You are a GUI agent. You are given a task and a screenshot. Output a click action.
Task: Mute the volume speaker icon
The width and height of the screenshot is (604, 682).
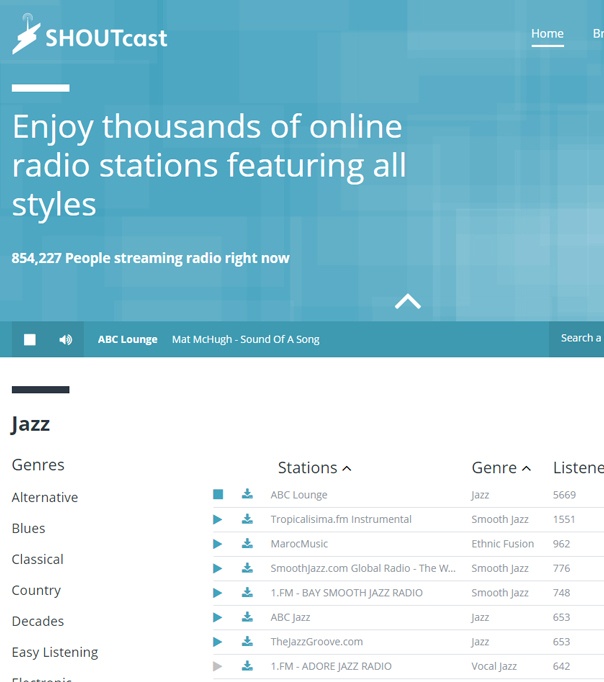click(x=66, y=339)
